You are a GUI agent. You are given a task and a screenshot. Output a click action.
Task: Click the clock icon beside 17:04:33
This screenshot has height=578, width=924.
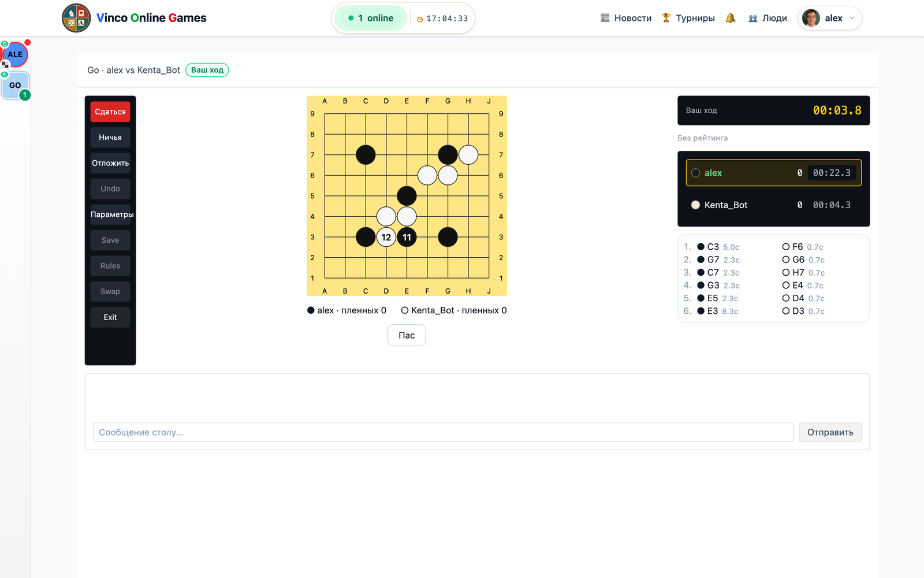tap(420, 19)
